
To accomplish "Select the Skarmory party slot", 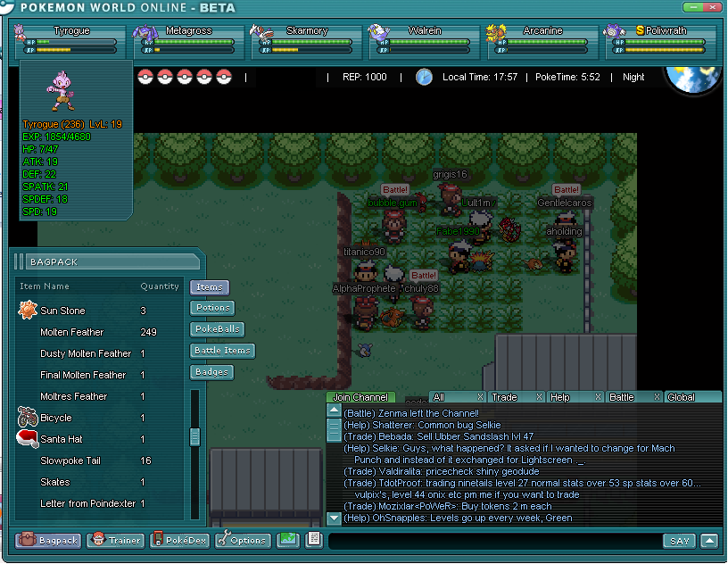I will [306, 41].
